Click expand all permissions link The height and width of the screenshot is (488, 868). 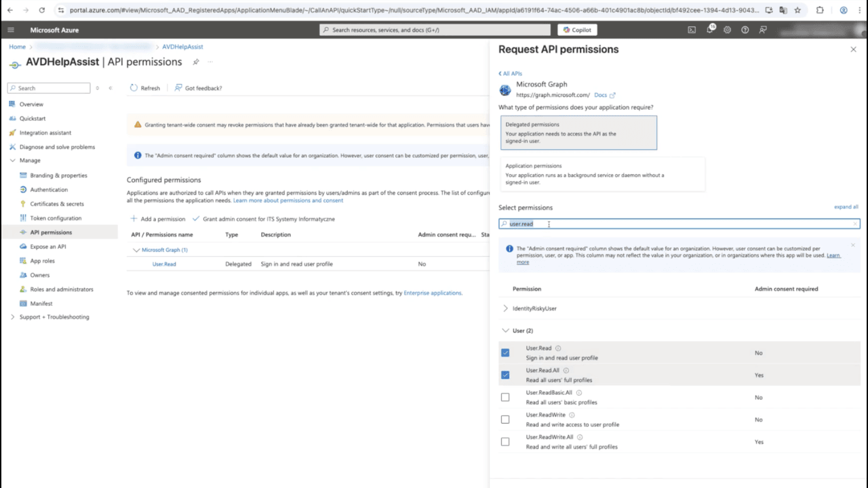click(846, 207)
